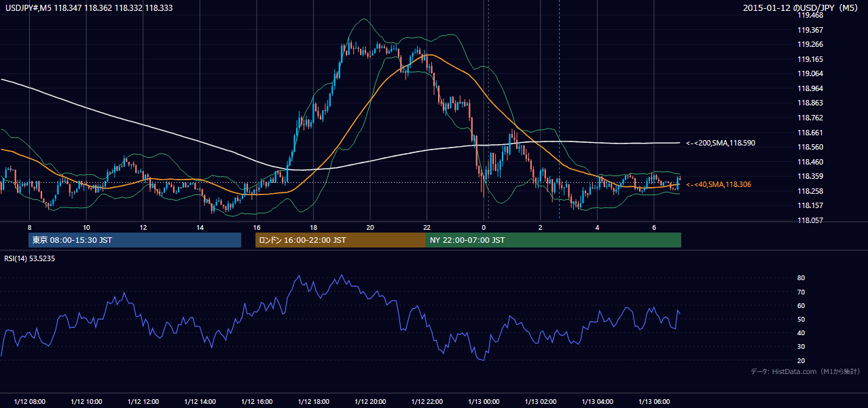868x408 pixels.
Task: Click price scale value 118.359
Action: click(810, 176)
